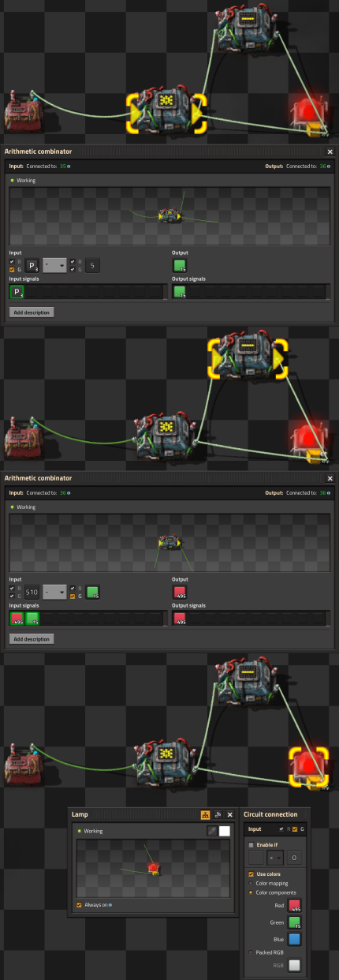Open the comparator dropdown under Enable if

(274, 857)
